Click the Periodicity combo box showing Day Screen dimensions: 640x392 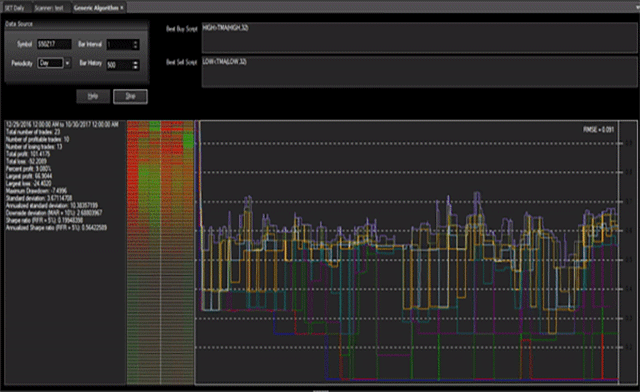coord(51,63)
